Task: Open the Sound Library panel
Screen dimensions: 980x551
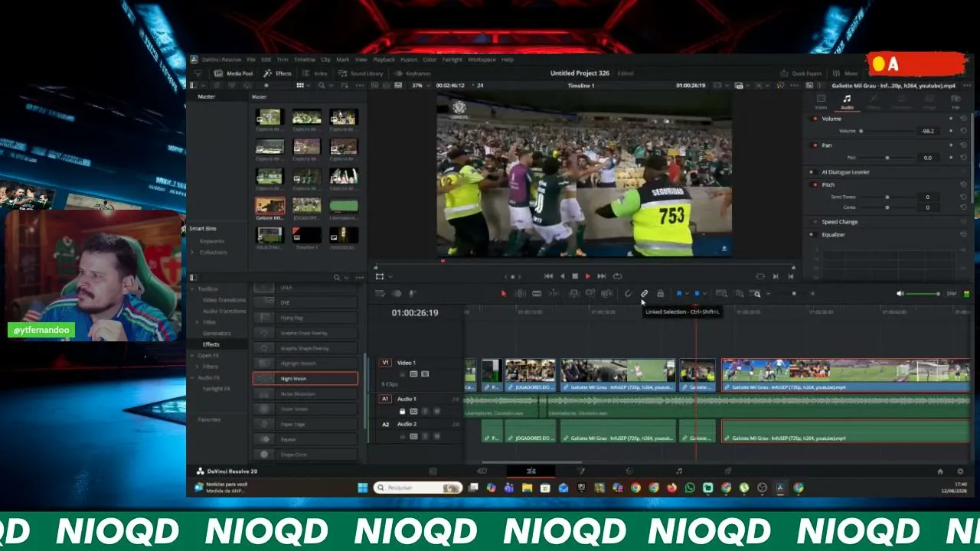Action: [x=361, y=73]
